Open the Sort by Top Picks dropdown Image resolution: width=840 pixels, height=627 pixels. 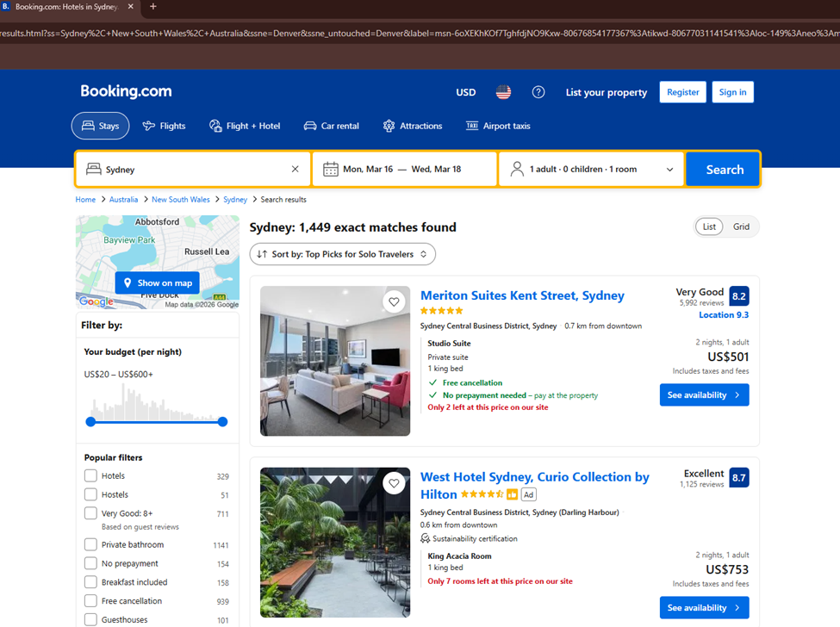click(x=342, y=254)
